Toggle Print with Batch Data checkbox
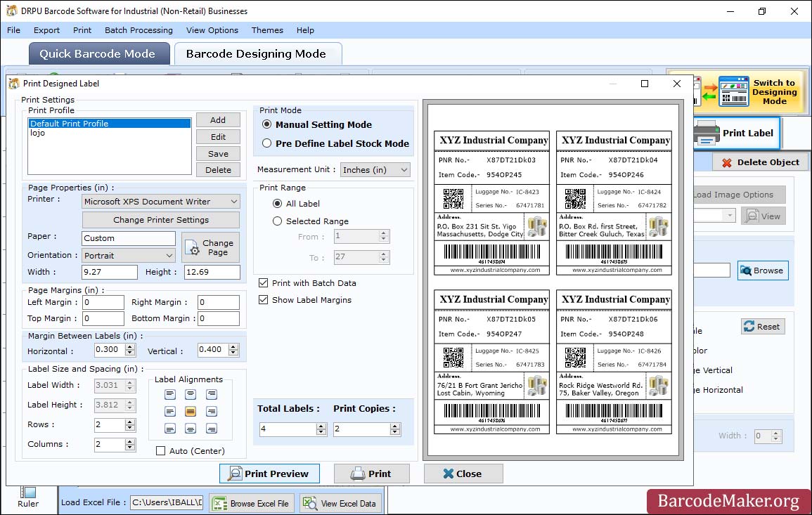The image size is (812, 515). pyautogui.click(x=263, y=283)
